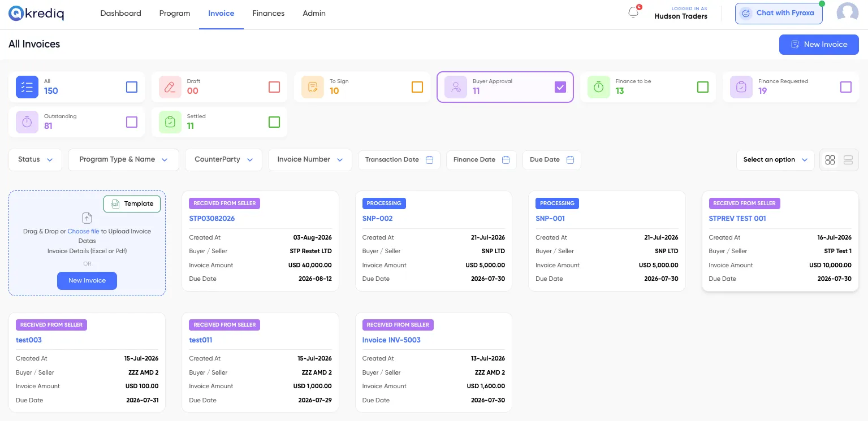Click the upload icon in drop zone
The height and width of the screenshot is (421, 868).
87,218
